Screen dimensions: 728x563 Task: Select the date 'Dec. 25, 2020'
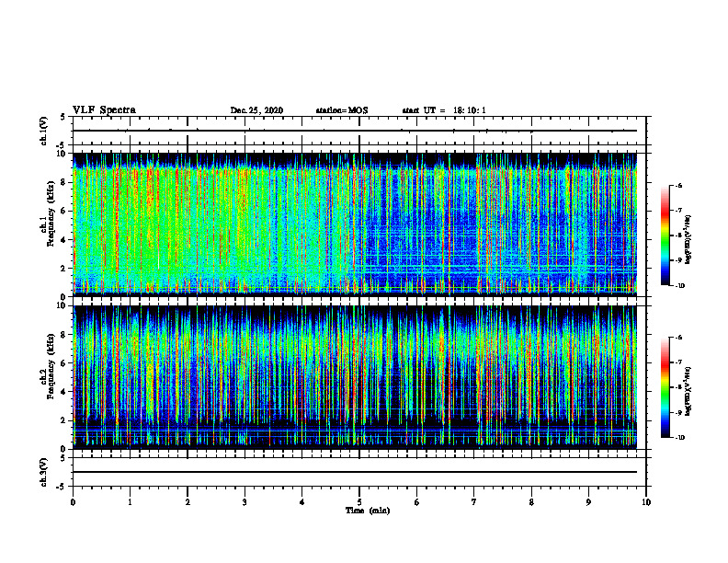(256, 110)
